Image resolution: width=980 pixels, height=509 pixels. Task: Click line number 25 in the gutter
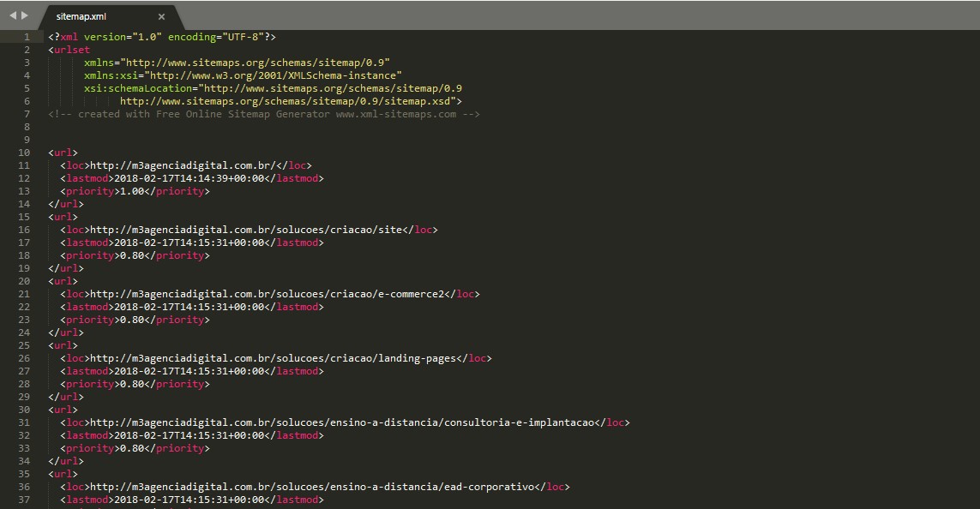point(25,345)
